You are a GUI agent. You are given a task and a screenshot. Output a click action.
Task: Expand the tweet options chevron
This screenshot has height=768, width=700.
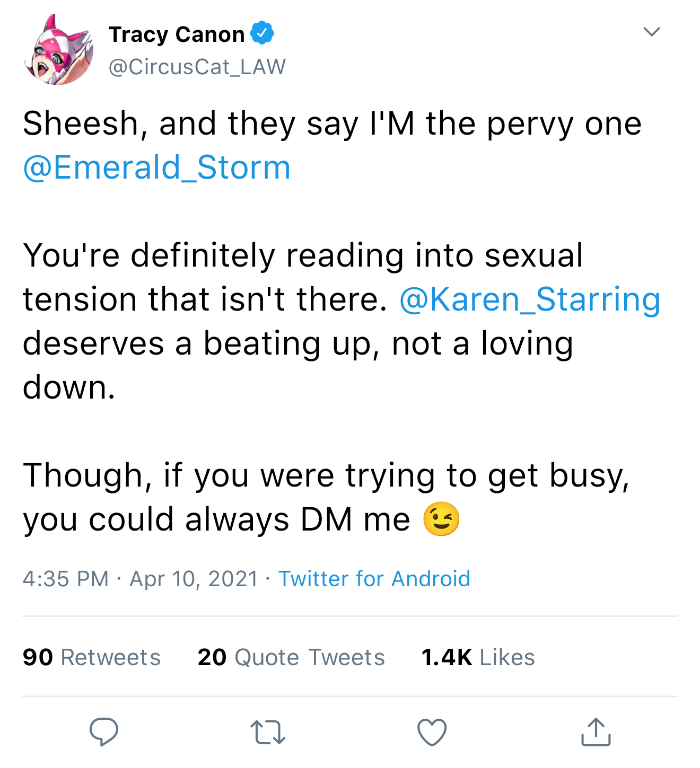(651, 32)
